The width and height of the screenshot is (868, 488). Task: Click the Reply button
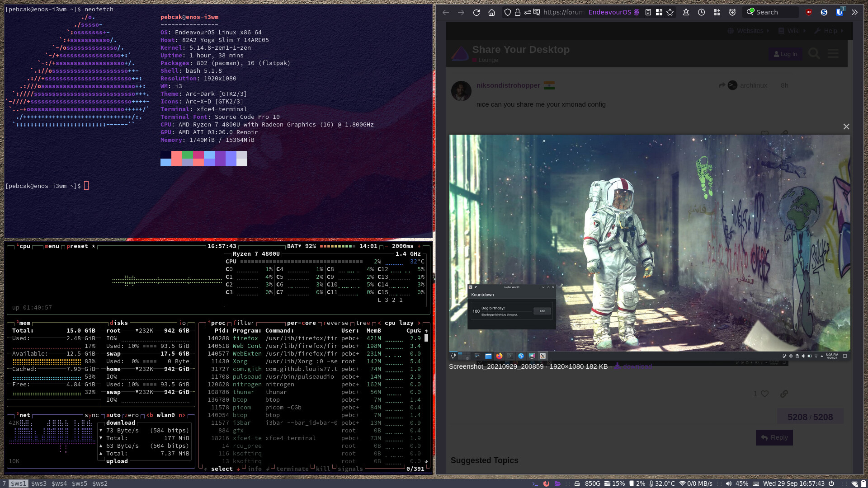[x=774, y=437]
